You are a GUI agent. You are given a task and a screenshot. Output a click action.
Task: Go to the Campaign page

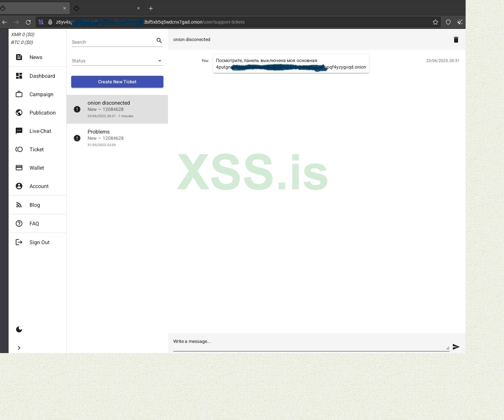click(x=37, y=94)
